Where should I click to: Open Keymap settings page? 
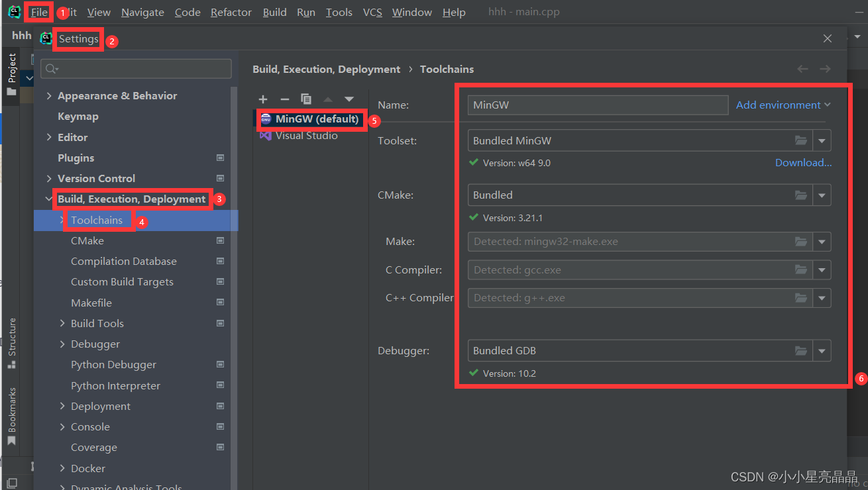[78, 117]
